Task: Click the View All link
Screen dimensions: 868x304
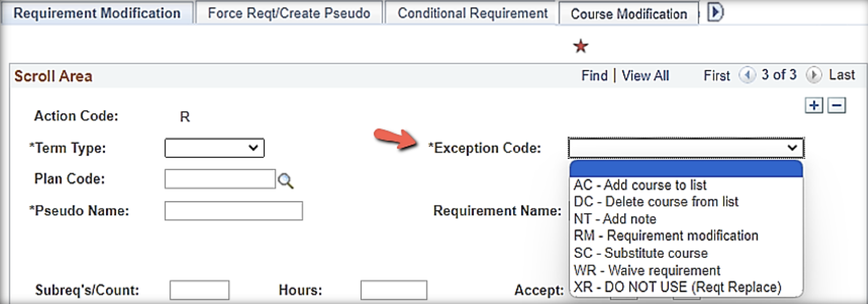Action: pyautogui.click(x=645, y=76)
